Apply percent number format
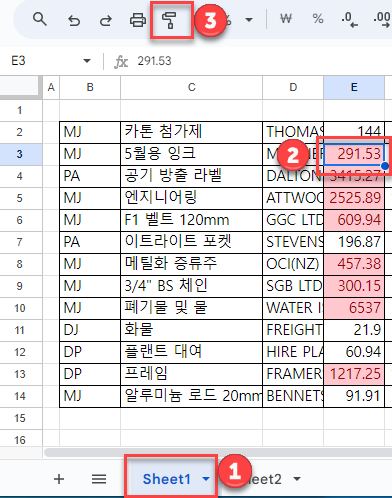Image resolution: width=392 pixels, height=498 pixels. pos(318,19)
